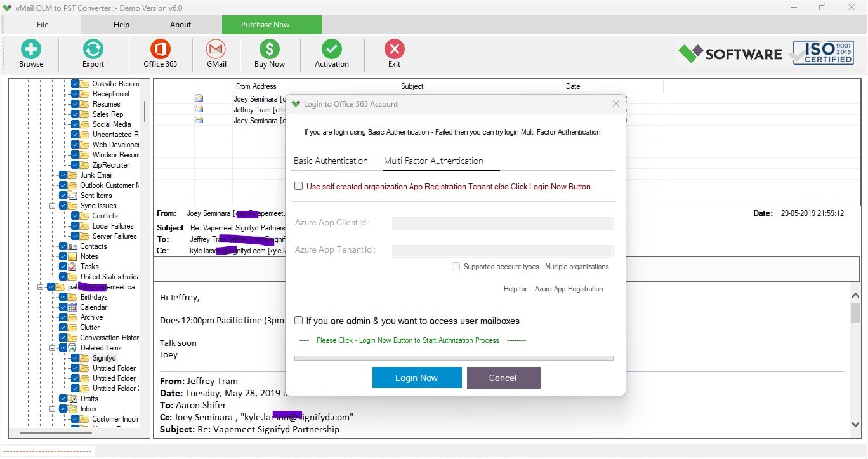Click the Inbox envelope icon in the tree
The height and width of the screenshot is (459, 868).
click(x=72, y=409)
